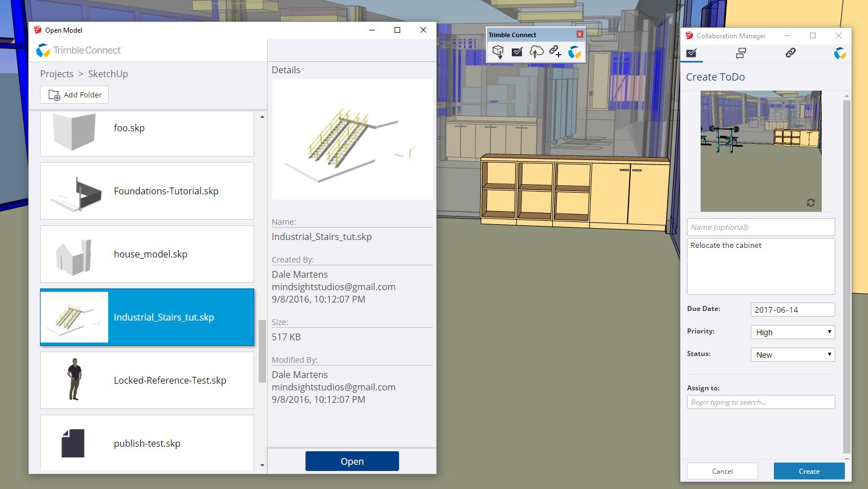Create the Relocate the cabinet ToDo
The width and height of the screenshot is (868, 489).
(x=809, y=471)
